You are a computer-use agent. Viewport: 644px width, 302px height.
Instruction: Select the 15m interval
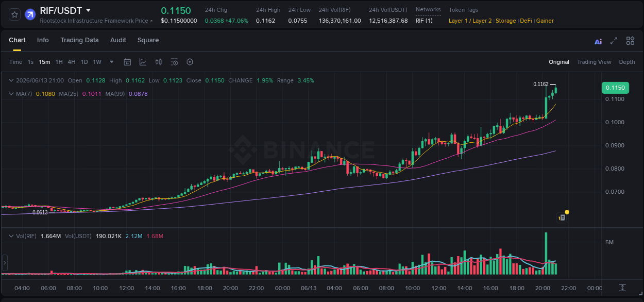point(44,62)
